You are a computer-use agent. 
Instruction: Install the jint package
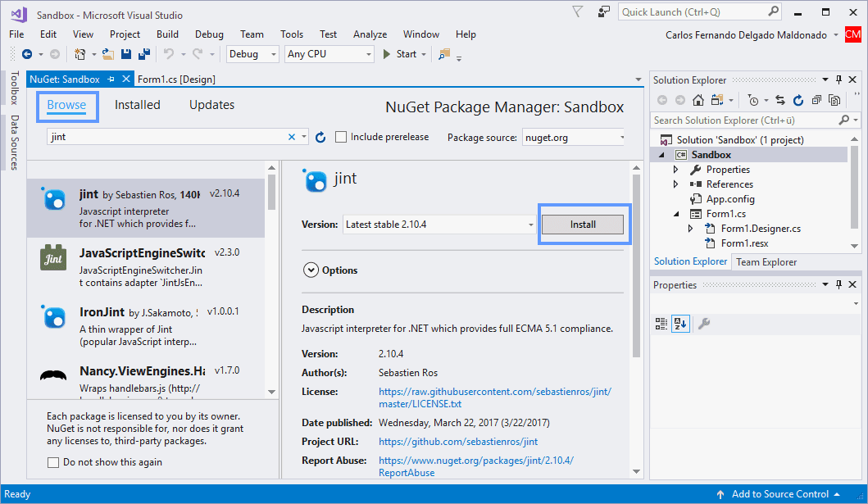[x=583, y=225]
